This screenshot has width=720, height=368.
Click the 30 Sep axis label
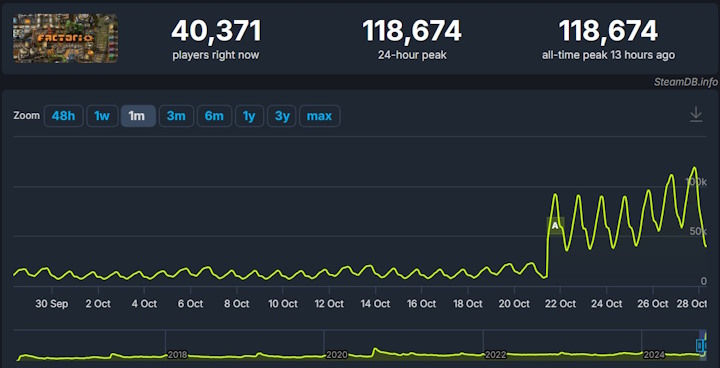(51, 304)
